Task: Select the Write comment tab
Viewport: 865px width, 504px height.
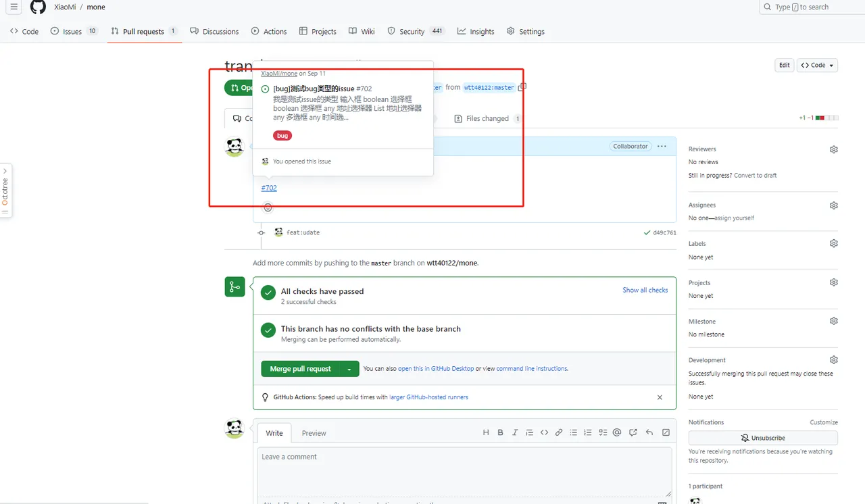Action: coord(274,433)
